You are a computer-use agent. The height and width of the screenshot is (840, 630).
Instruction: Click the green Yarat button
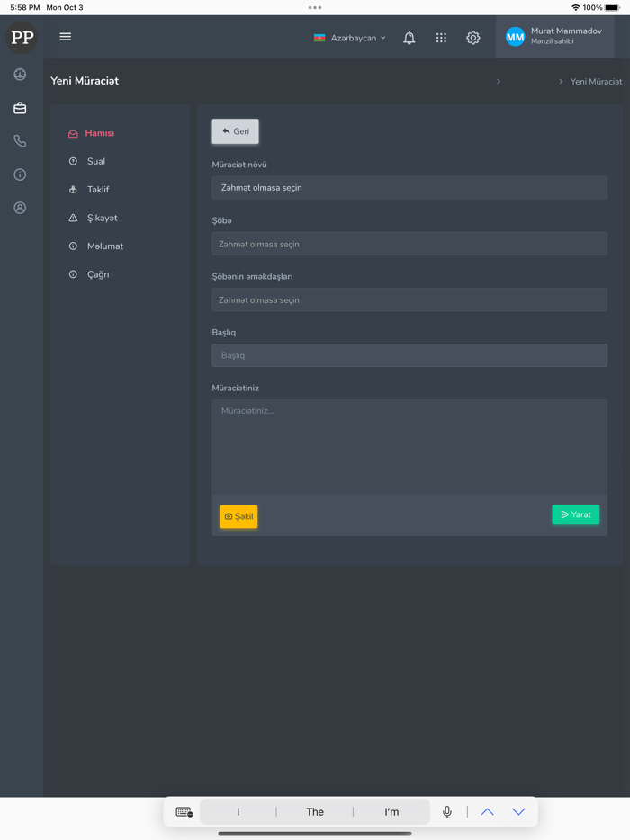576,514
